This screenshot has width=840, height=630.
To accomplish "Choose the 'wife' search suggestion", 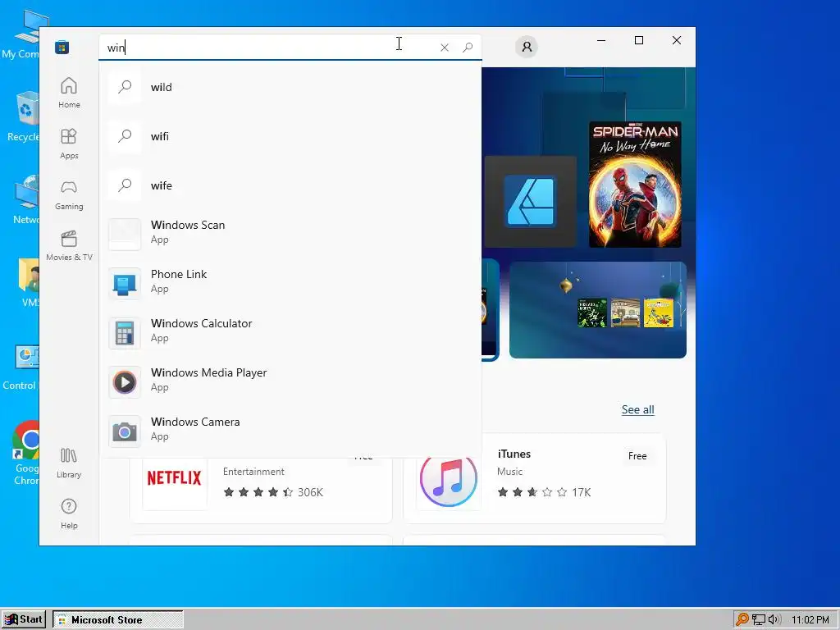I will click(290, 185).
